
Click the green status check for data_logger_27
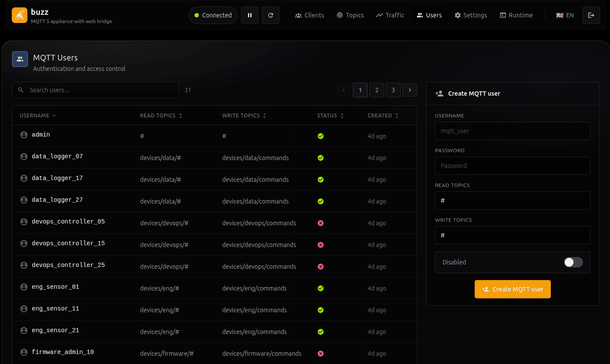[321, 201]
